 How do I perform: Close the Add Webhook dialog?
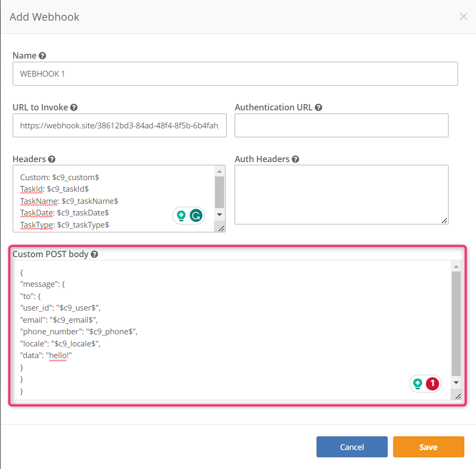[x=463, y=16]
